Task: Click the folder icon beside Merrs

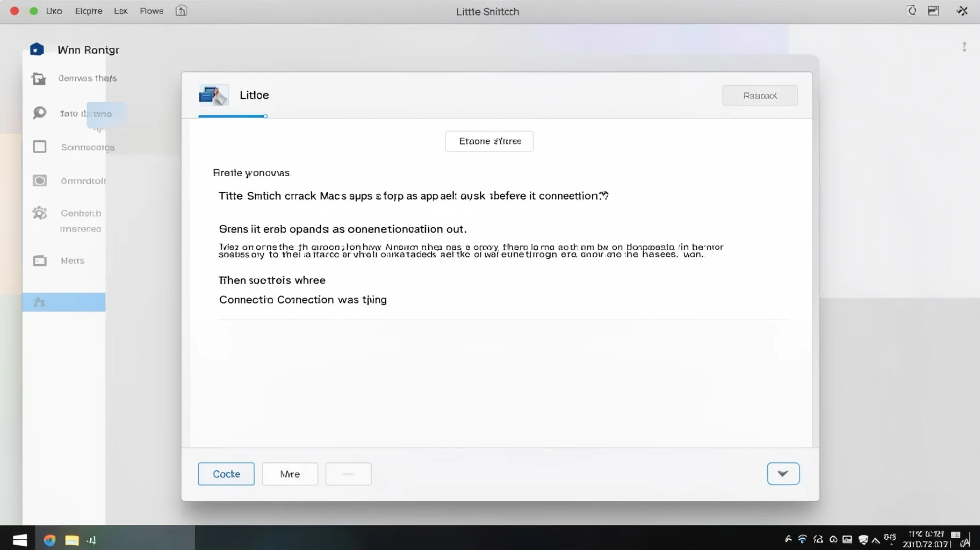Action: pos(40,260)
